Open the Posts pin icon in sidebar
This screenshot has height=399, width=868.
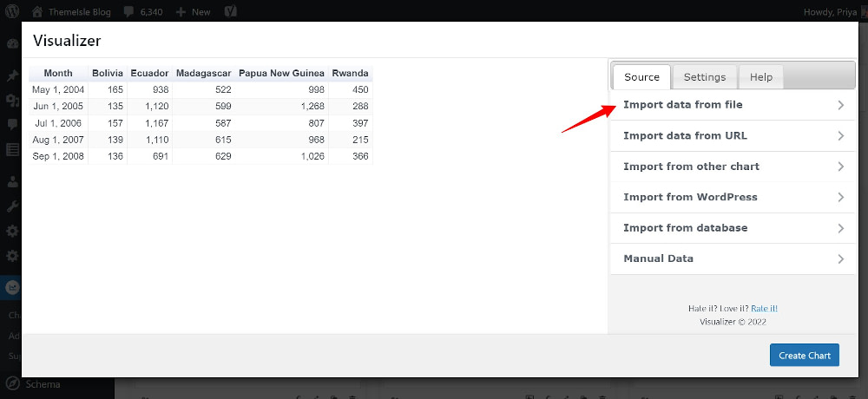click(12, 75)
